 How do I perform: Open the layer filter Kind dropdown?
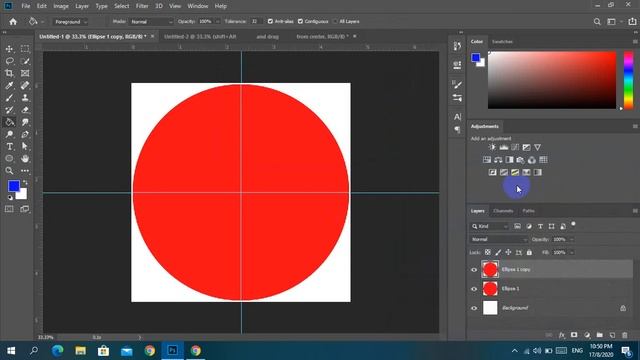tap(489, 226)
